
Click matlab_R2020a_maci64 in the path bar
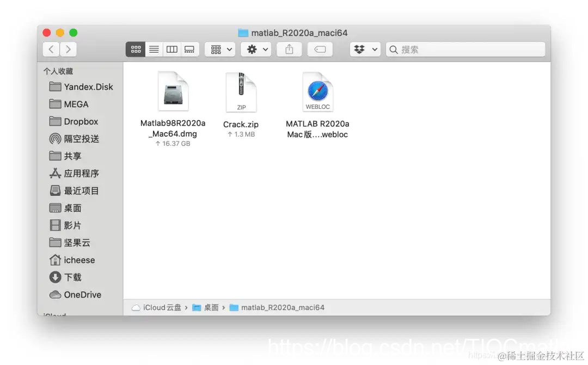277,308
